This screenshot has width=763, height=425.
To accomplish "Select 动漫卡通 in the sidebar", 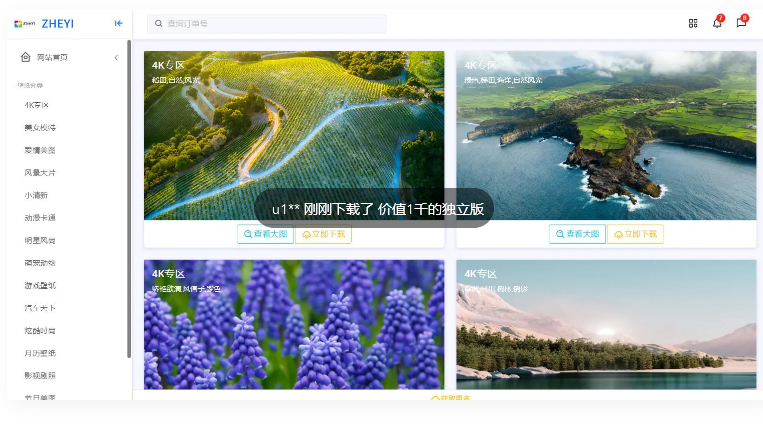I will click(40, 217).
